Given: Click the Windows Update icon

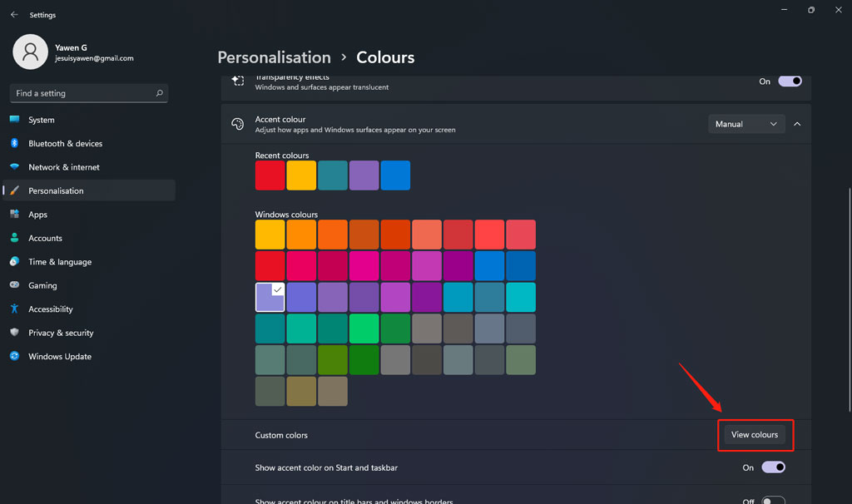Looking at the screenshot, I should [x=15, y=356].
